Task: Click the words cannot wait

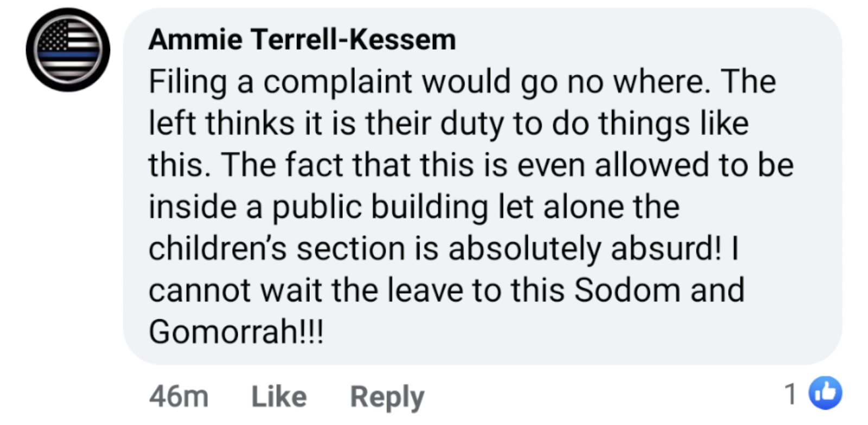Action: pos(235,290)
